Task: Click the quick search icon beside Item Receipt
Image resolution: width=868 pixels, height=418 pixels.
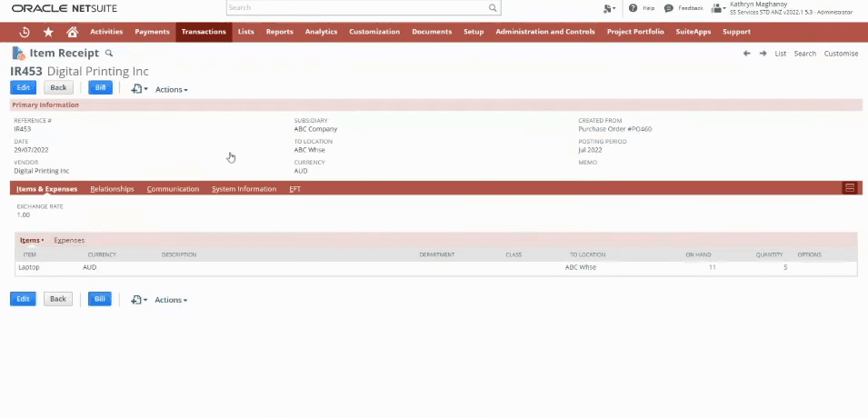Action: coord(109,53)
